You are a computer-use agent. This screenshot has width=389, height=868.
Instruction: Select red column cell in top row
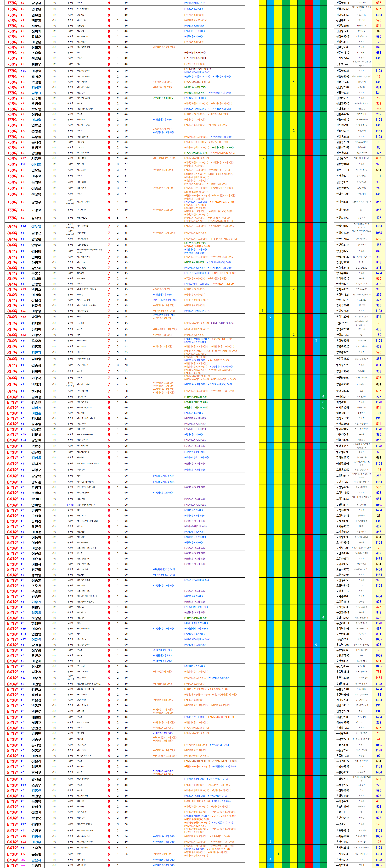pyautogui.click(x=309, y=3)
